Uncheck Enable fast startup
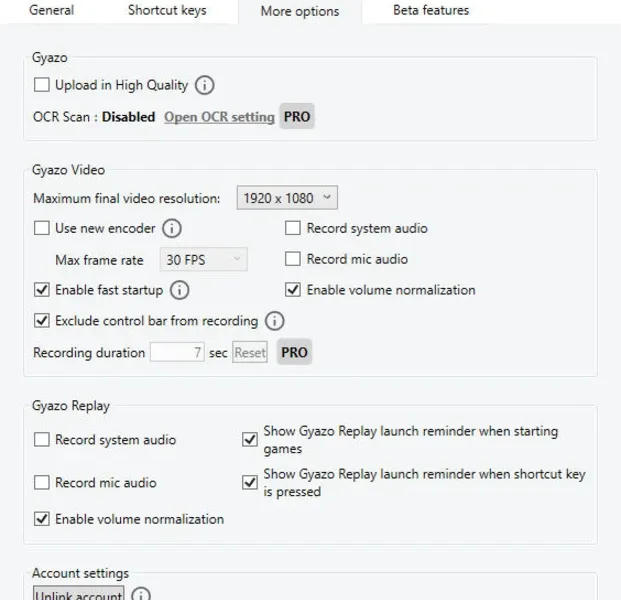This screenshot has width=621, height=600. (42, 290)
